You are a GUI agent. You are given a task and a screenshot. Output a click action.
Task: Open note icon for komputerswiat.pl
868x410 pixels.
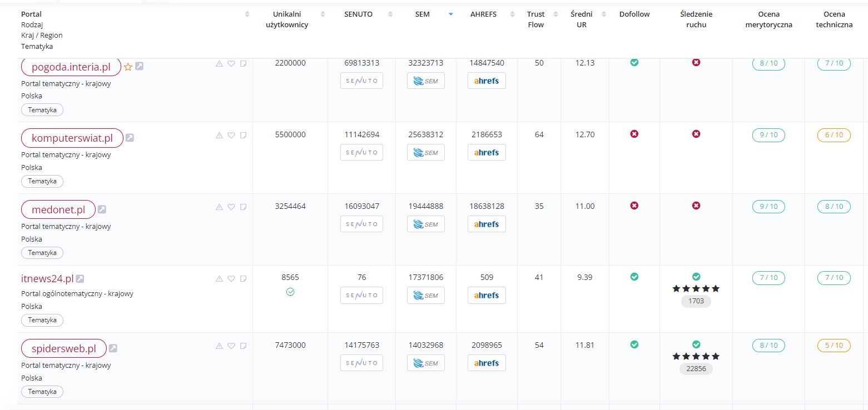[x=243, y=135]
